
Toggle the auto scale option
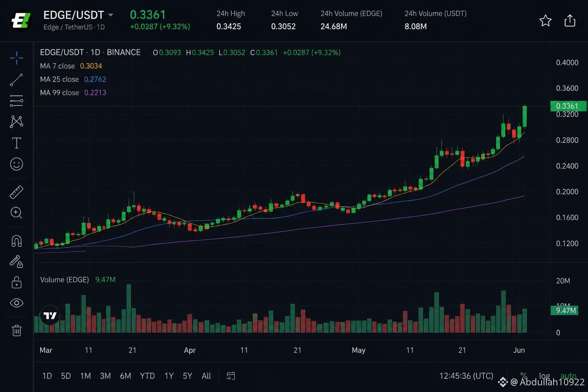coord(568,376)
